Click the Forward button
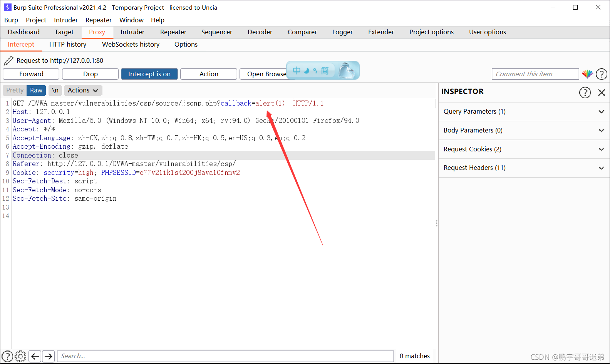Screen dimensions: 610x364 (x=31, y=74)
